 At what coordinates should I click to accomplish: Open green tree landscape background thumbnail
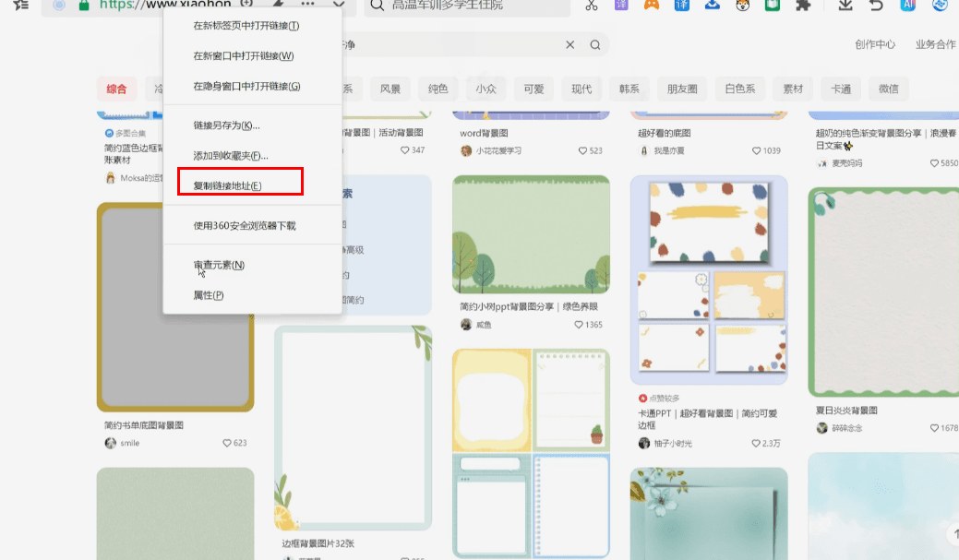tap(531, 234)
